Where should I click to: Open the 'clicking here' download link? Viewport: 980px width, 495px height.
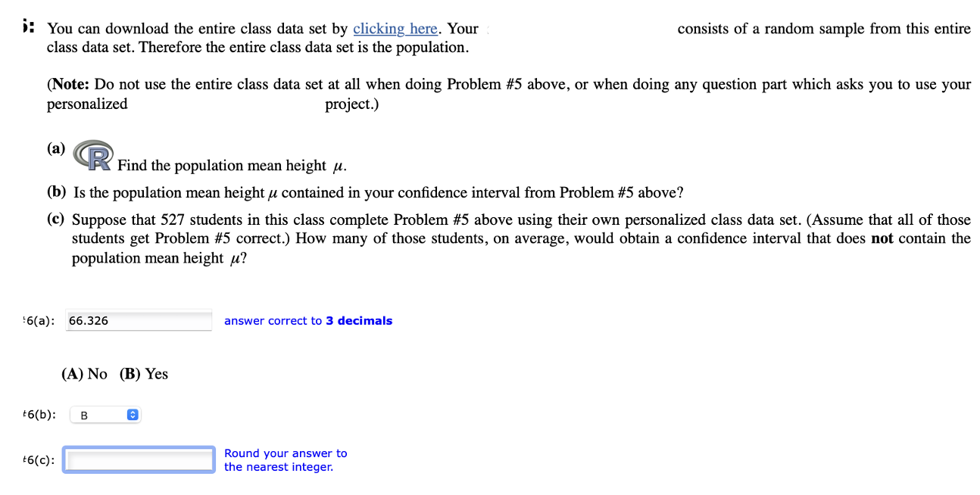click(x=395, y=28)
